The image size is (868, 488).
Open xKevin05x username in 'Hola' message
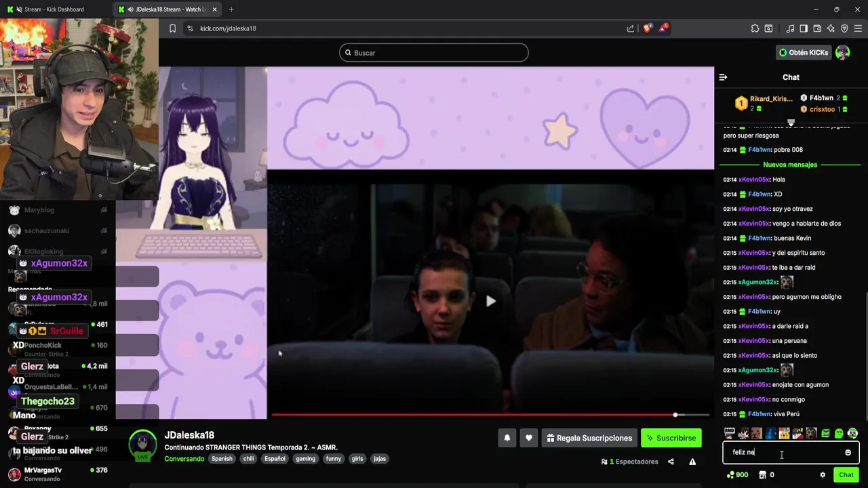753,180
